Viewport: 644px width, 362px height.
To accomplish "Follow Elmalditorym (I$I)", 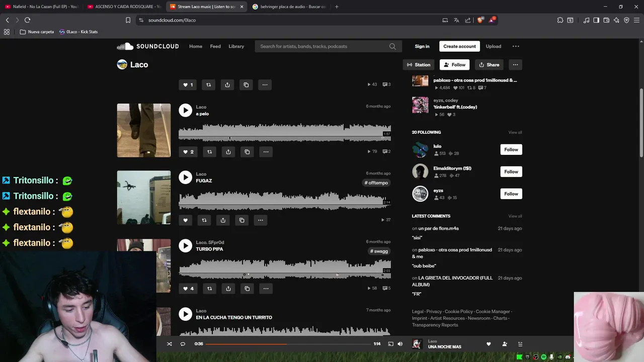I will [511, 171].
